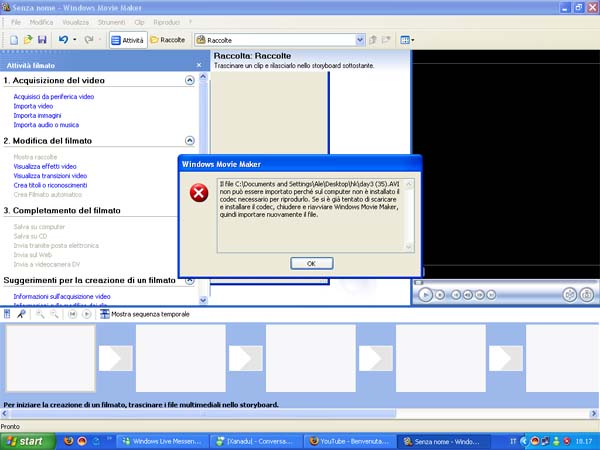Click the error message text box in dialog
This screenshot has width=600, height=450.
[x=315, y=215]
